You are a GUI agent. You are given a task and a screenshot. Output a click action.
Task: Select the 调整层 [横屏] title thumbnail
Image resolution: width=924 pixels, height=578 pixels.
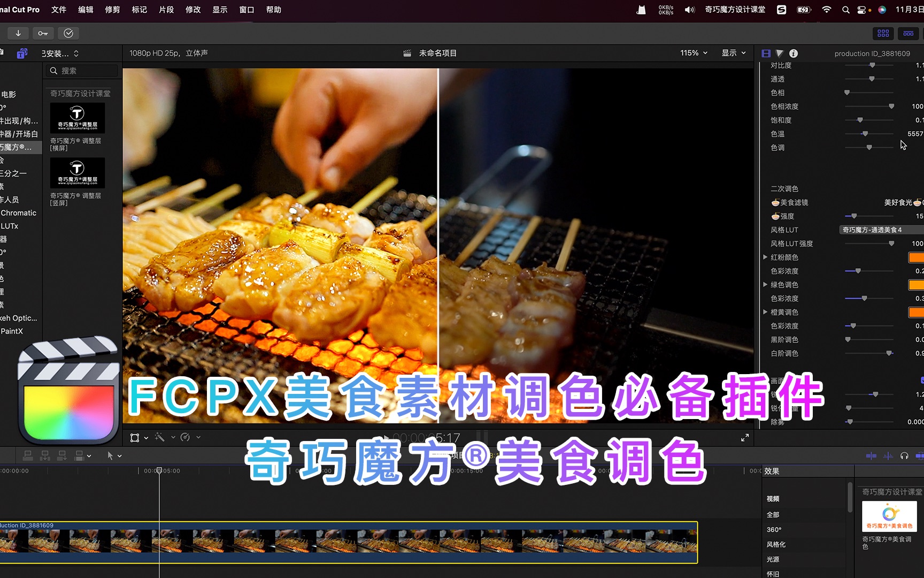[x=78, y=118]
